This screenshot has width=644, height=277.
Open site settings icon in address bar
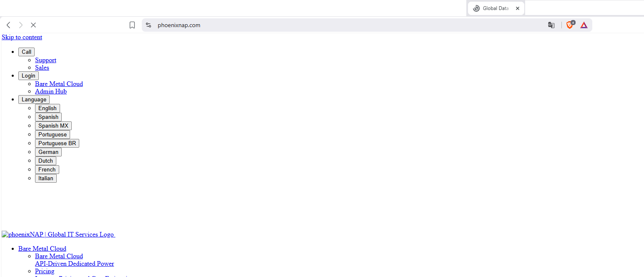148,25
